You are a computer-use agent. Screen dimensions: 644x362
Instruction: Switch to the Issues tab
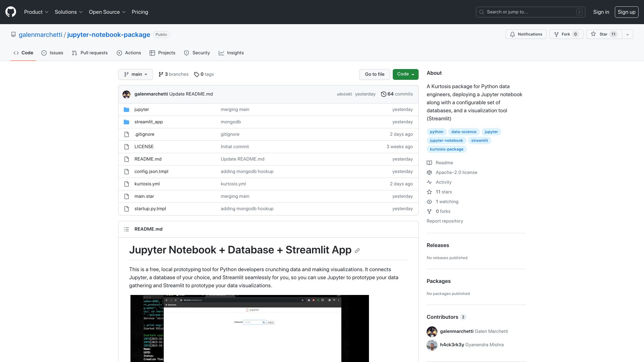click(x=52, y=53)
